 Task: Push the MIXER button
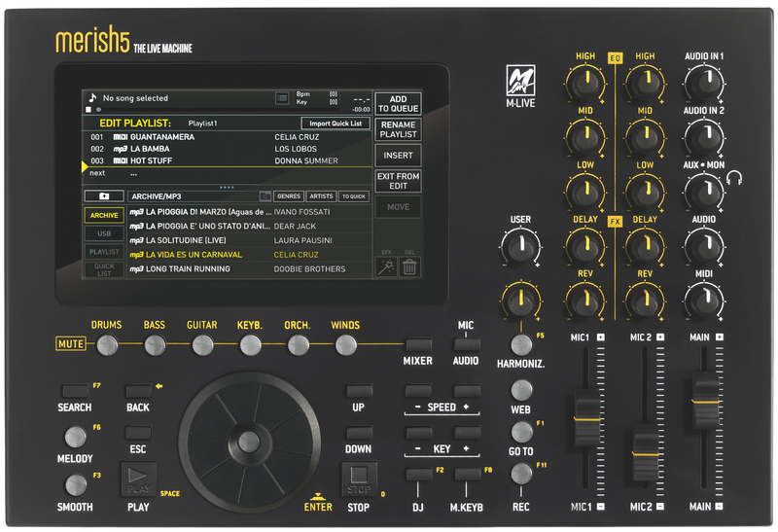coord(418,344)
